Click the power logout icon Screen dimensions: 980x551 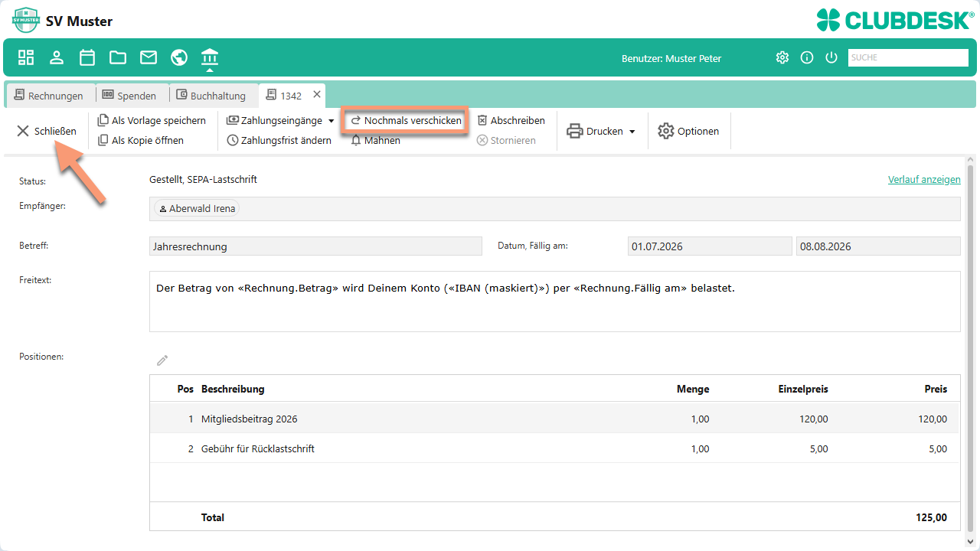(x=831, y=57)
